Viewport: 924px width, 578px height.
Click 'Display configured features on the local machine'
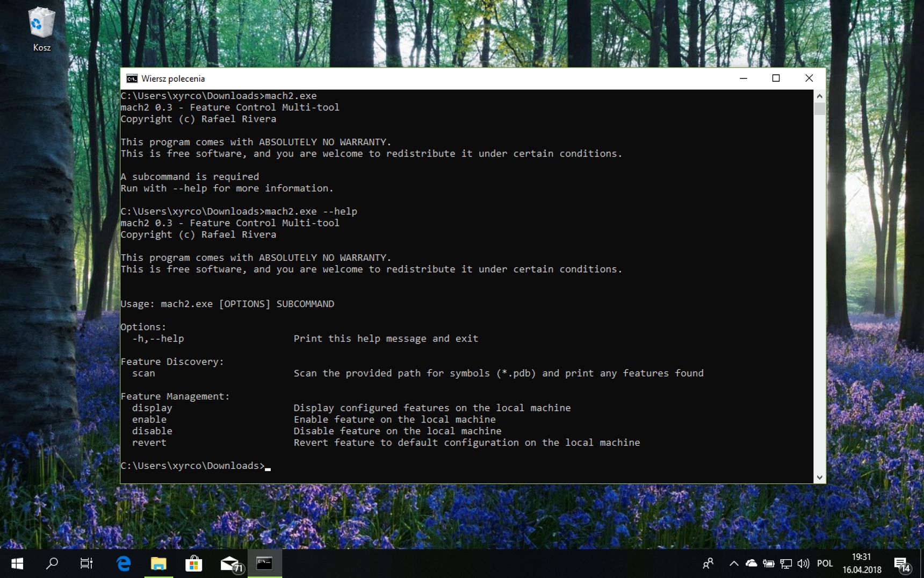[432, 408]
